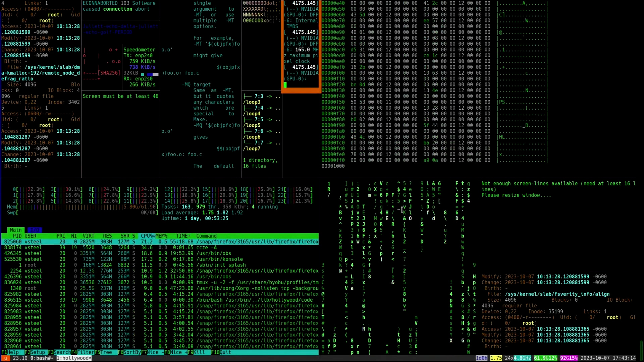Click the yellow load average 1.75 indicator
The height and width of the screenshot is (362, 644).
click(x=496, y=358)
